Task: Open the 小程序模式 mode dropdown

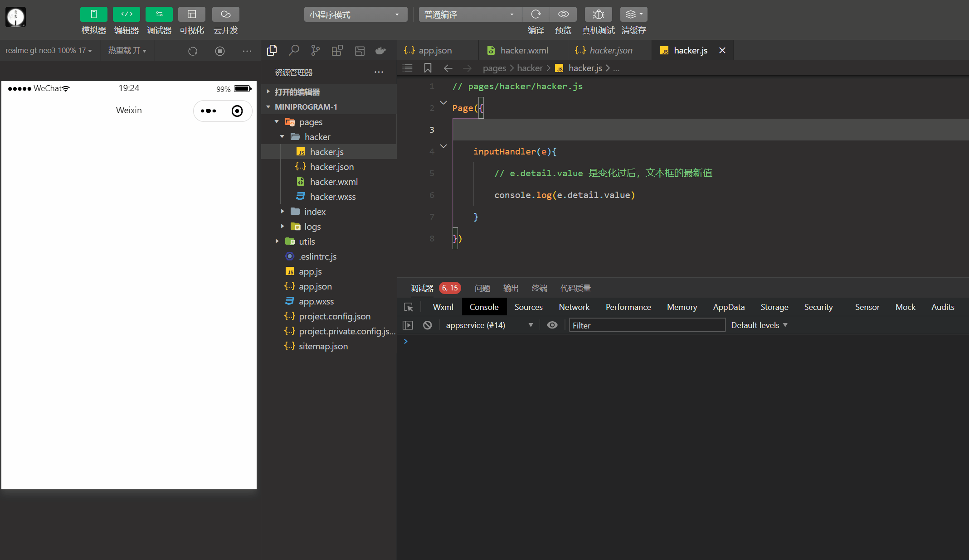Action: point(355,14)
